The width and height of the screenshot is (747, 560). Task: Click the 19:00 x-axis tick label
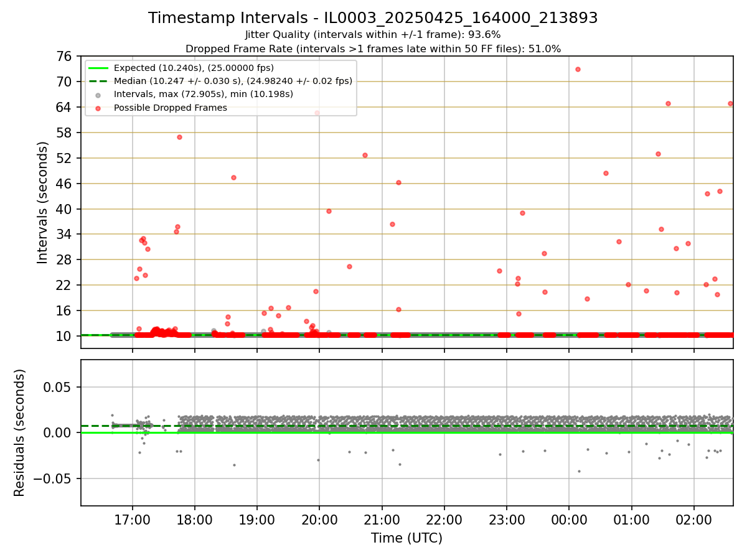[x=256, y=520]
